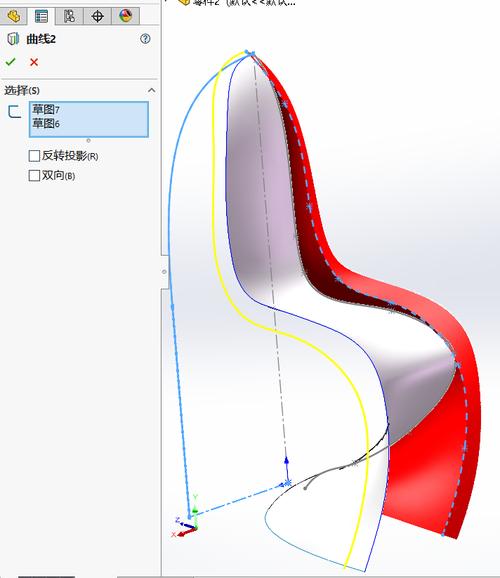
Task: Click the panel splitter collapse handle
Action: click(x=164, y=272)
